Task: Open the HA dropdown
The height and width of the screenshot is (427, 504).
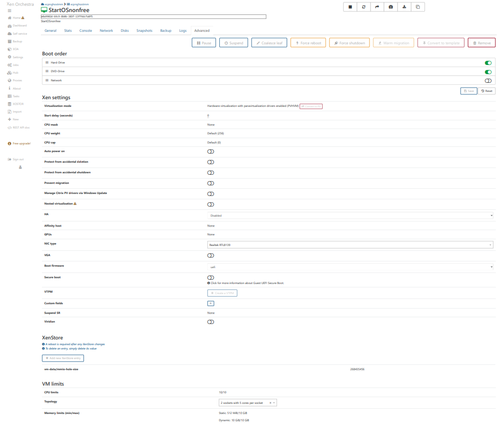Action: pyautogui.click(x=350, y=216)
